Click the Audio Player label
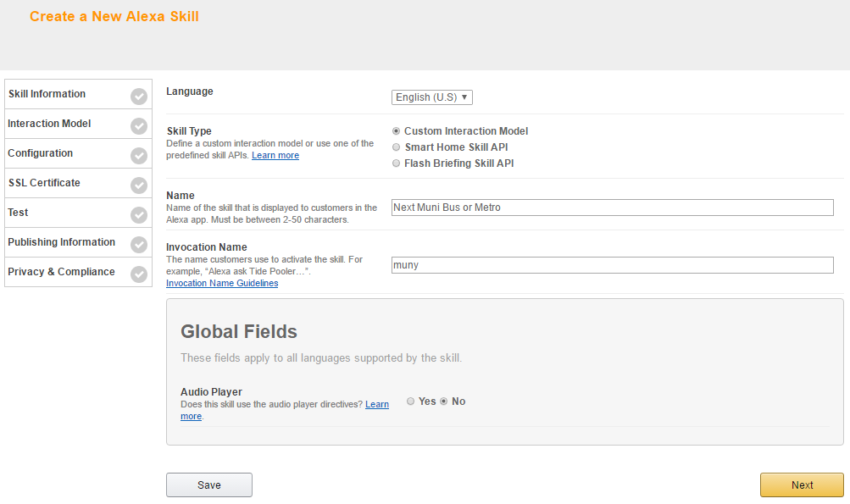 (211, 392)
